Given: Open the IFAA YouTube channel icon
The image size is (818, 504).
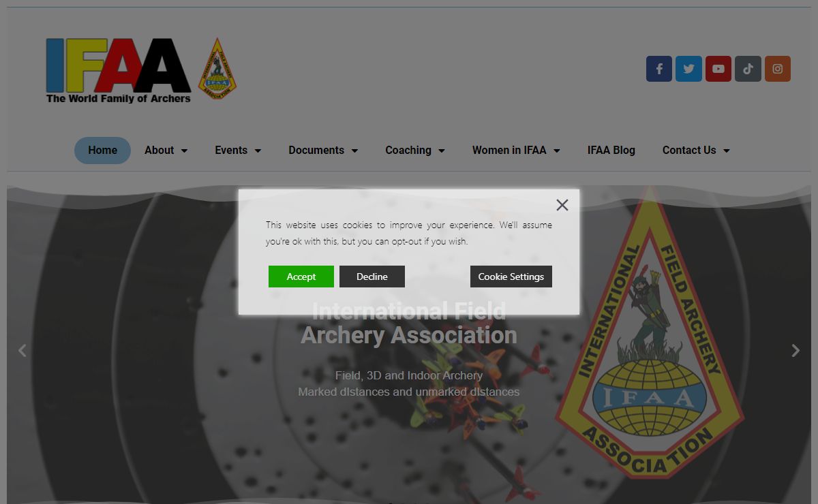Looking at the screenshot, I should point(718,69).
